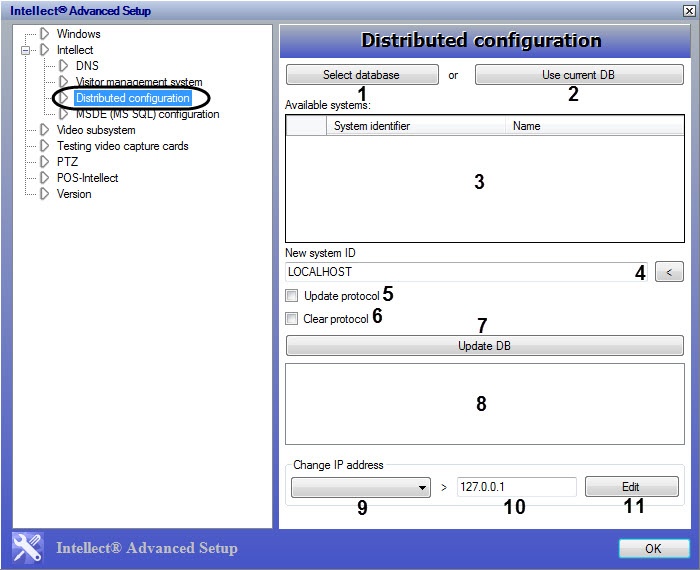This screenshot has width=700, height=570.
Task: Click the wrench and screwdriver setup icon
Action: [28, 547]
